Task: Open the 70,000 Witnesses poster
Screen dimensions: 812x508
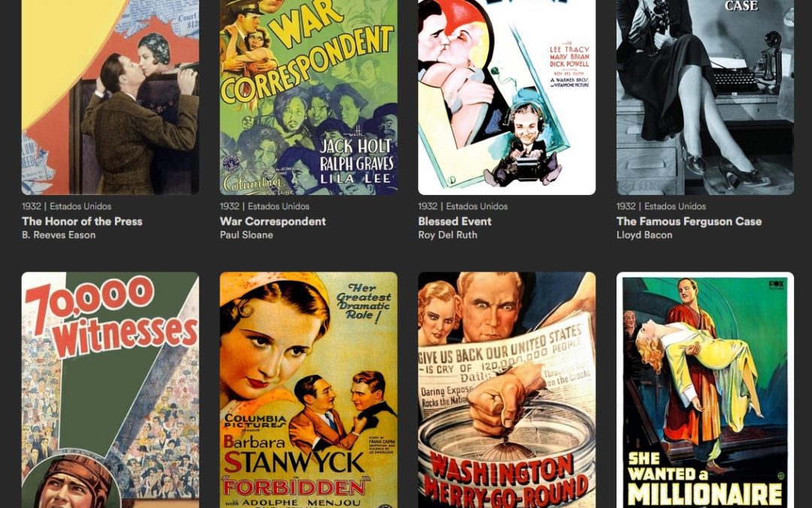Action: click(111, 390)
